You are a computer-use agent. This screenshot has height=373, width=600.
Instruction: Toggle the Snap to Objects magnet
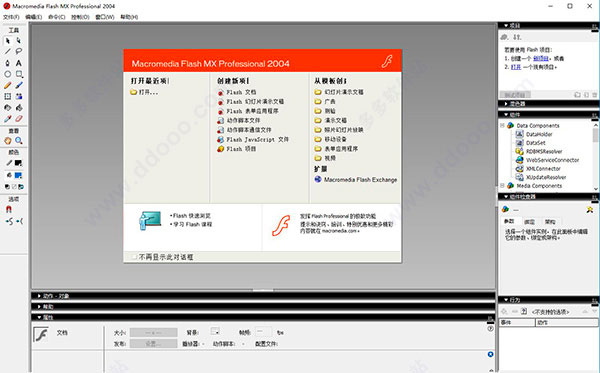(8, 209)
